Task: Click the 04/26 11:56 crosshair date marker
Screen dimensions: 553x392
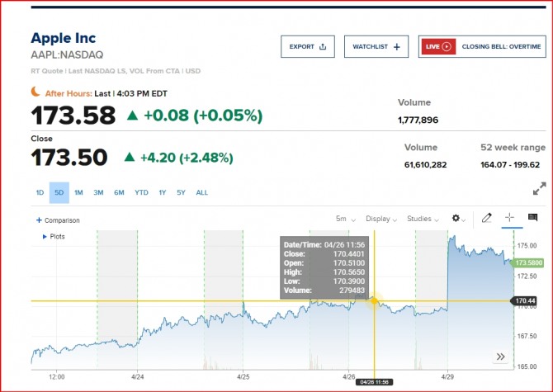Action: tap(374, 382)
